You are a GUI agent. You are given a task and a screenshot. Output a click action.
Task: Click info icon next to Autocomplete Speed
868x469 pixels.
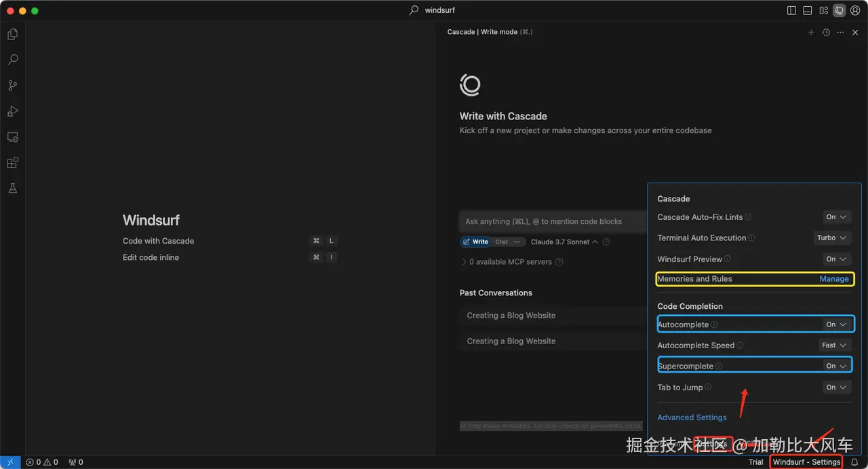pos(740,345)
